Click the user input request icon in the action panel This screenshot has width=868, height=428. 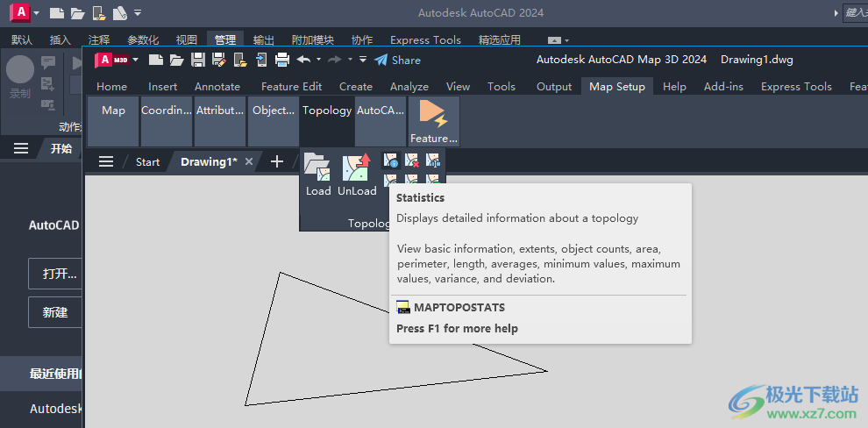[48, 104]
